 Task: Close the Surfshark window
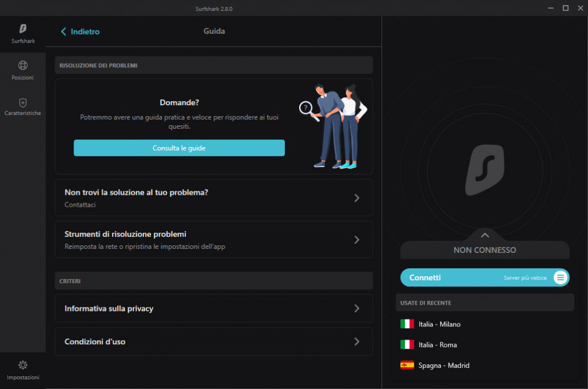[581, 8]
